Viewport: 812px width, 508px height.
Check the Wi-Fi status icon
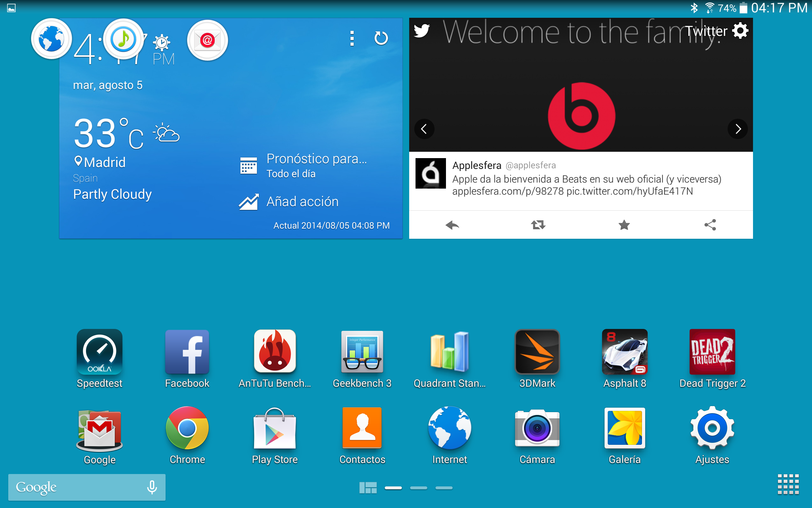tap(709, 8)
